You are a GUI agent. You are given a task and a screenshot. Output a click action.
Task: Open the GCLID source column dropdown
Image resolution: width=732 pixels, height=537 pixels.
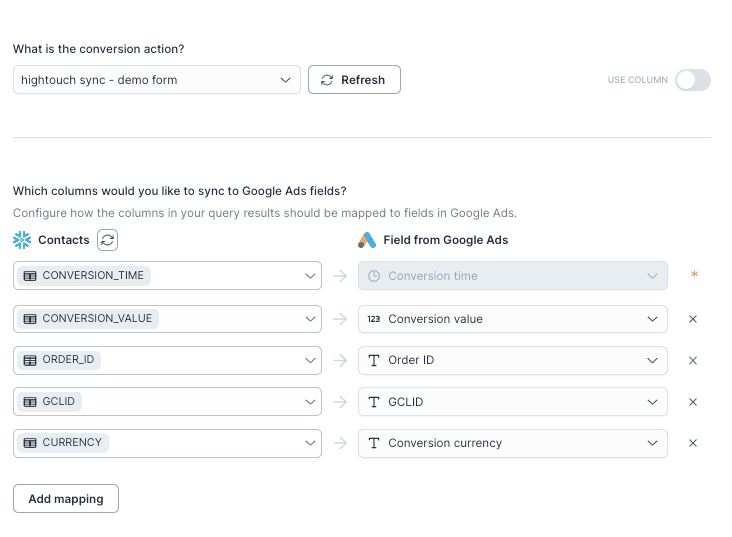point(167,402)
